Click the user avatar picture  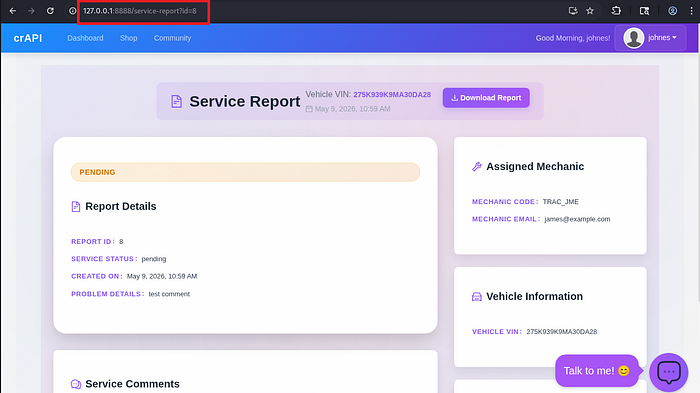tap(633, 38)
